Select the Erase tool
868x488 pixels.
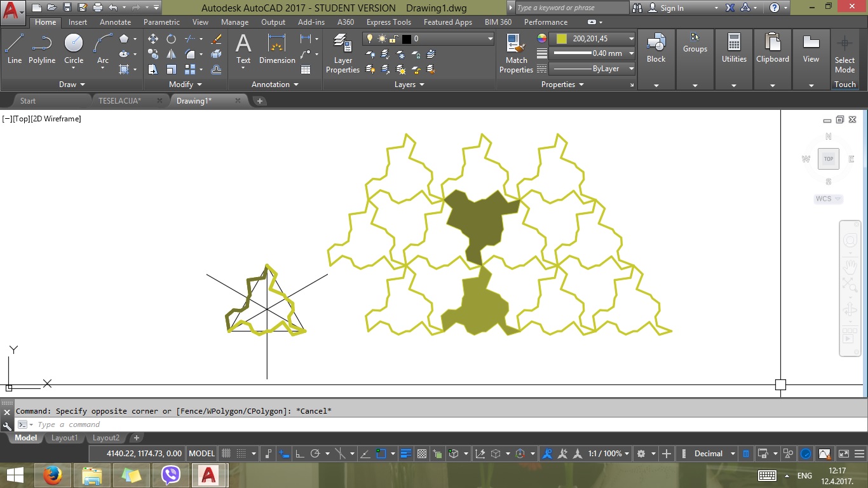[x=216, y=39]
